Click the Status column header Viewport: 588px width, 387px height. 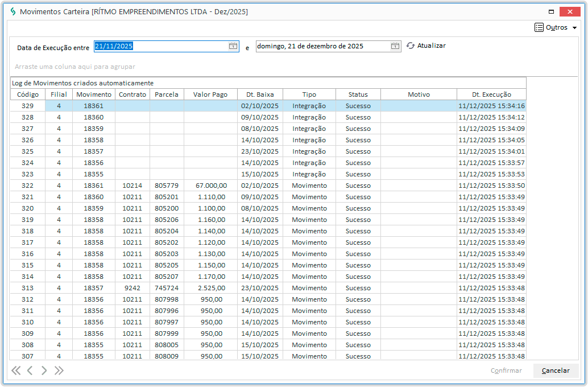pos(358,94)
